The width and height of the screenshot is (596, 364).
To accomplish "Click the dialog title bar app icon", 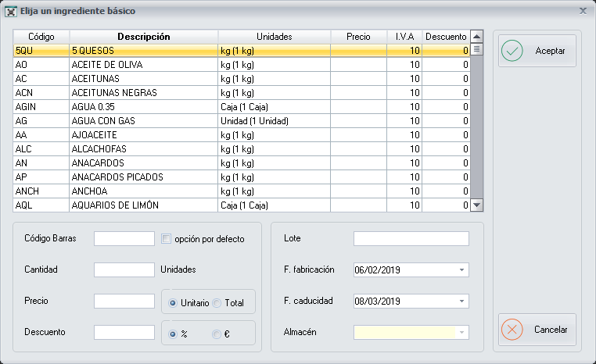I will click(x=12, y=12).
